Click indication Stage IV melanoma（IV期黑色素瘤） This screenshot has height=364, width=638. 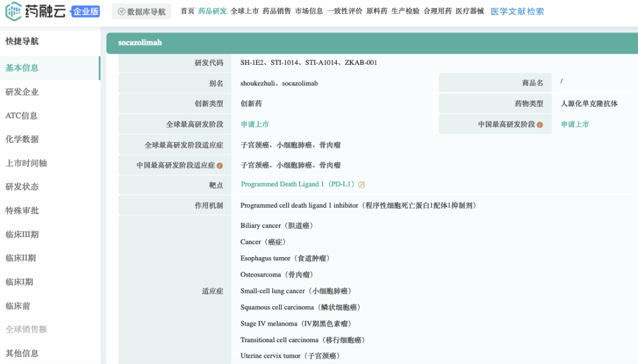(x=296, y=324)
